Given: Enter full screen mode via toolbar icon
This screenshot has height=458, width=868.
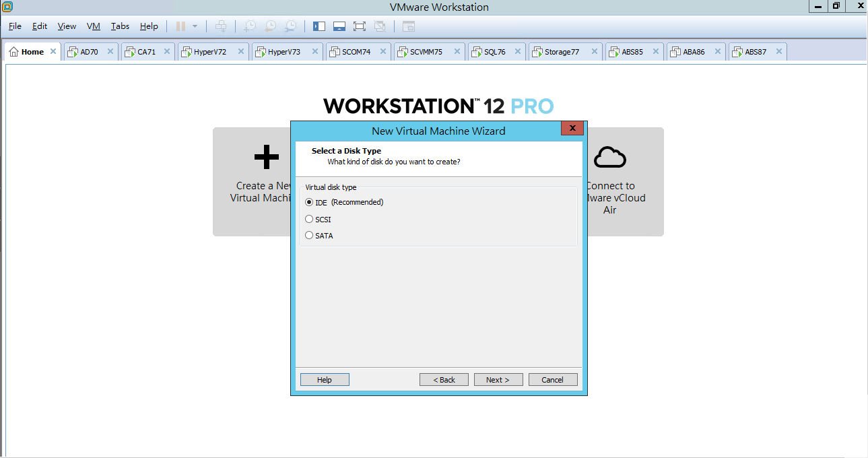Looking at the screenshot, I should pos(360,26).
